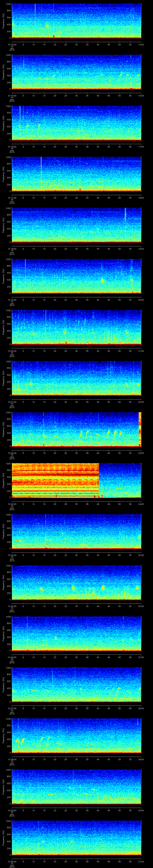Viewport: 153px width, 868px height.
Task: Select the 10:26:00 start time label
Action: coord(12,657)
